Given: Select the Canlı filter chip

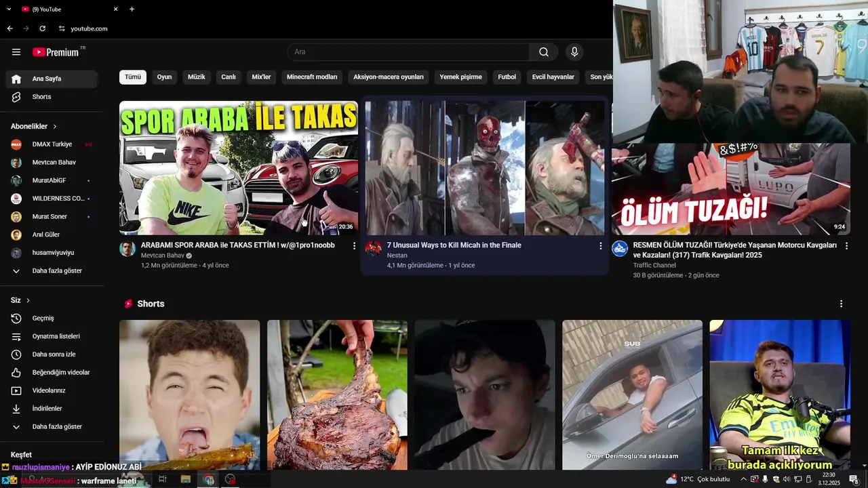Looking at the screenshot, I should pos(229,77).
